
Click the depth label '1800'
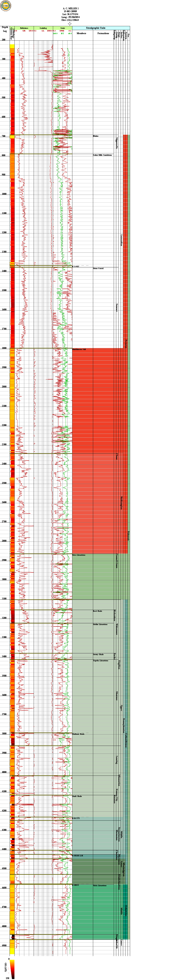point(4,348)
